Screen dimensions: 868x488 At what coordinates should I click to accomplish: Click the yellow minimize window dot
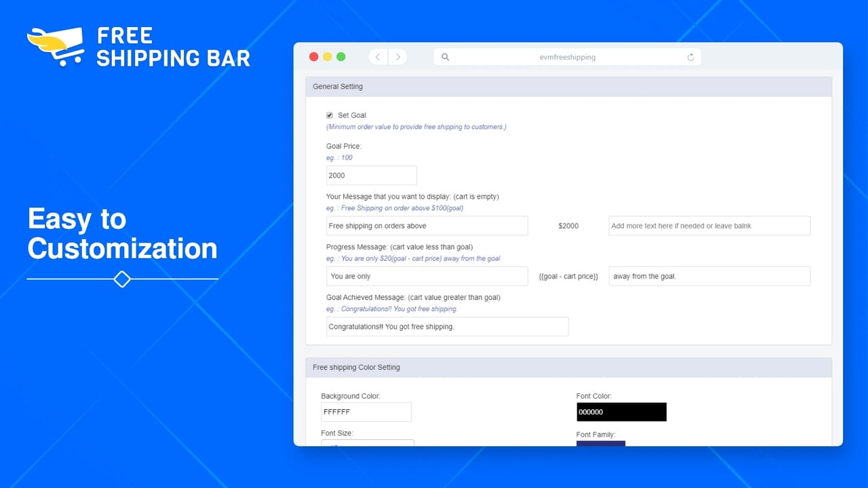coord(328,57)
